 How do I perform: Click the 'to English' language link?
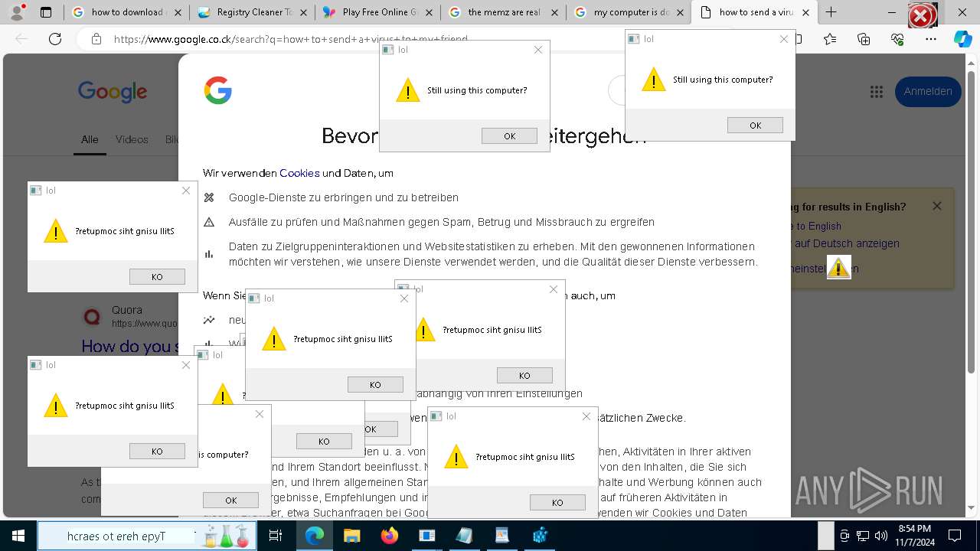pyautogui.click(x=818, y=226)
